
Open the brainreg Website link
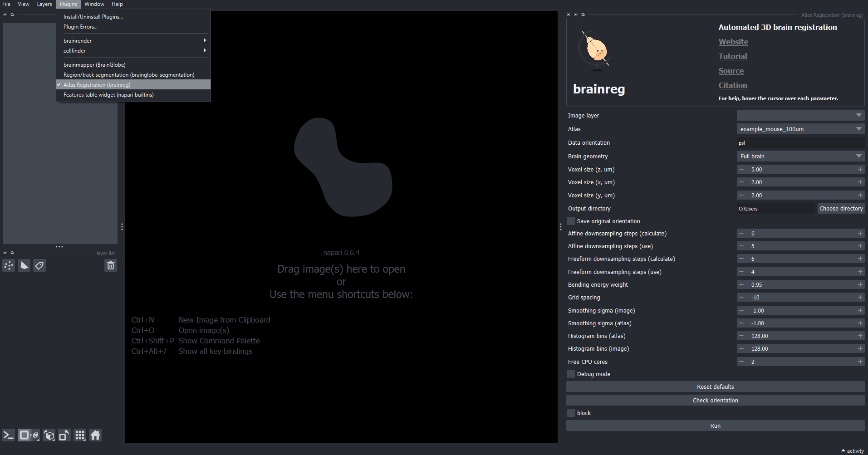(x=733, y=42)
